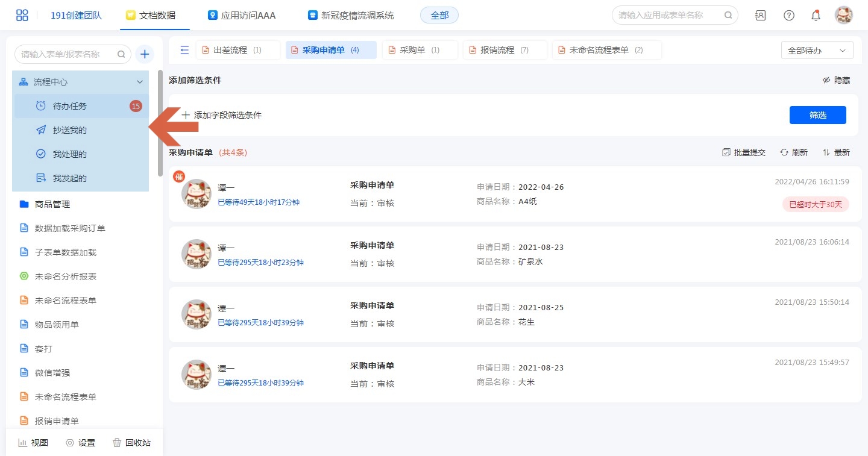Viewport: 868px width, 456px height.
Task: Click the sidebar vertical scrollbar
Action: click(x=160, y=123)
